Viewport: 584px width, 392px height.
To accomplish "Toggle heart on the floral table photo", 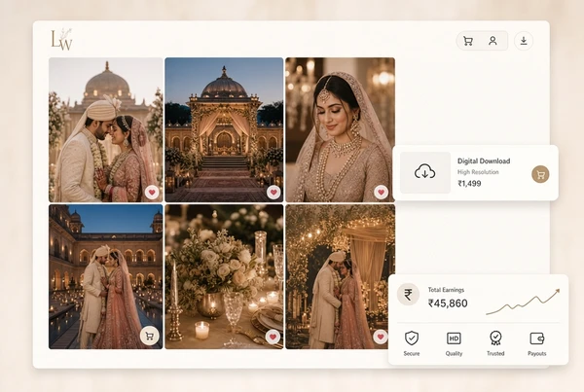I will (273, 337).
